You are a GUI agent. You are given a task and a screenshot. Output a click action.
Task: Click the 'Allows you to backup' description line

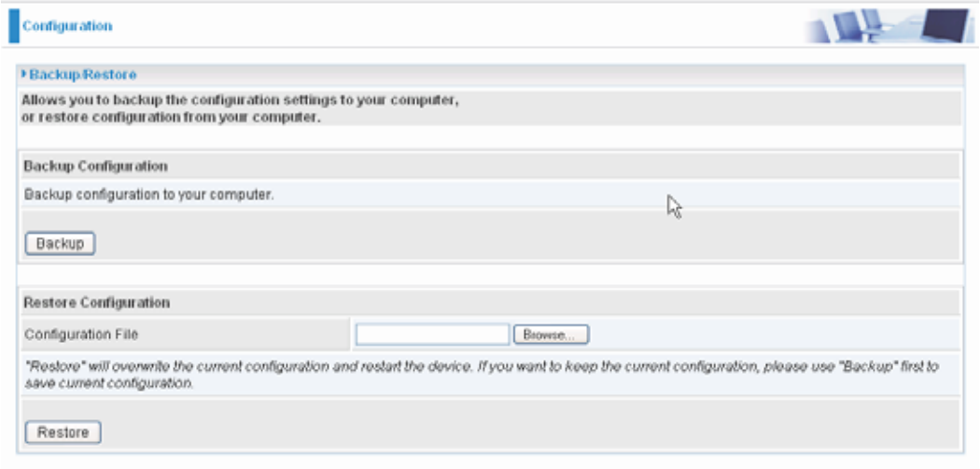click(240, 100)
